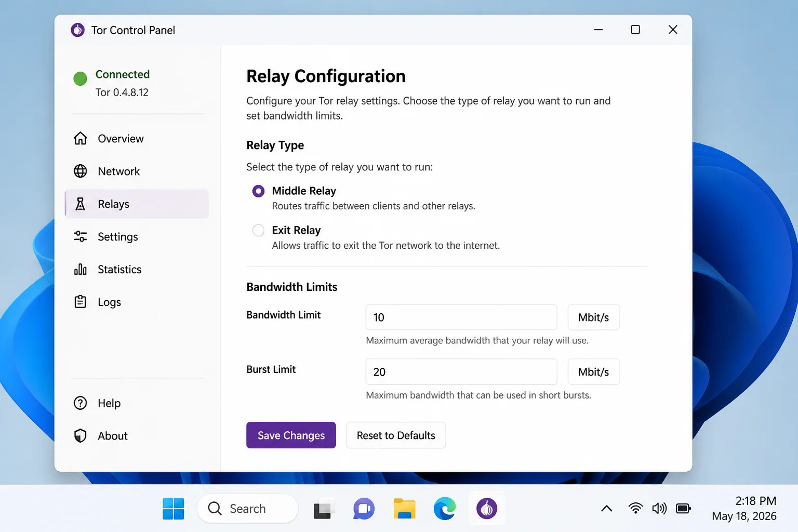Click the volume speaker icon
Viewport: 798px width, 532px height.
coord(659,508)
